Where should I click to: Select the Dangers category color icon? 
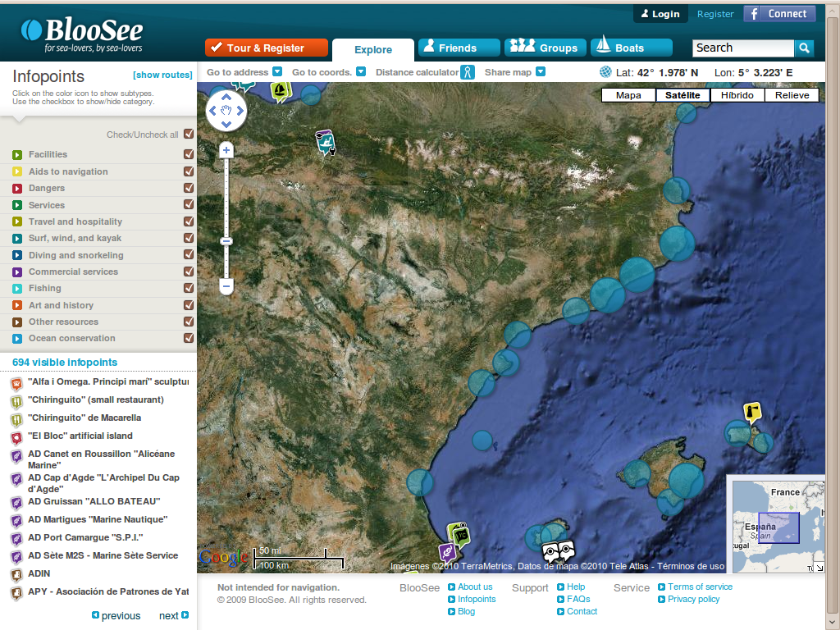click(x=17, y=189)
